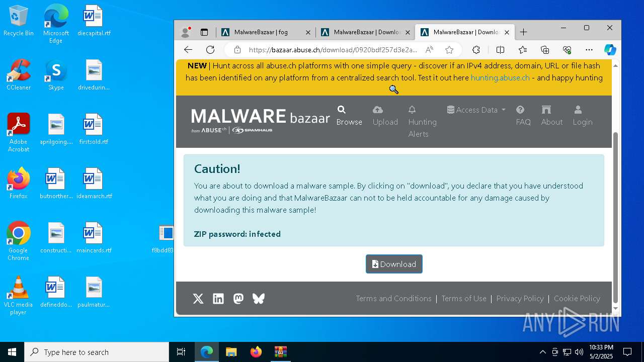Open the Google Chrome desktop shortcut
The height and width of the screenshot is (362, 644).
click(18, 241)
